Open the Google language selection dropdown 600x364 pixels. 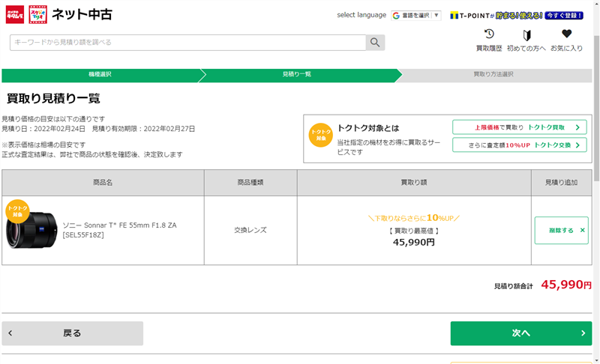pyautogui.click(x=416, y=15)
